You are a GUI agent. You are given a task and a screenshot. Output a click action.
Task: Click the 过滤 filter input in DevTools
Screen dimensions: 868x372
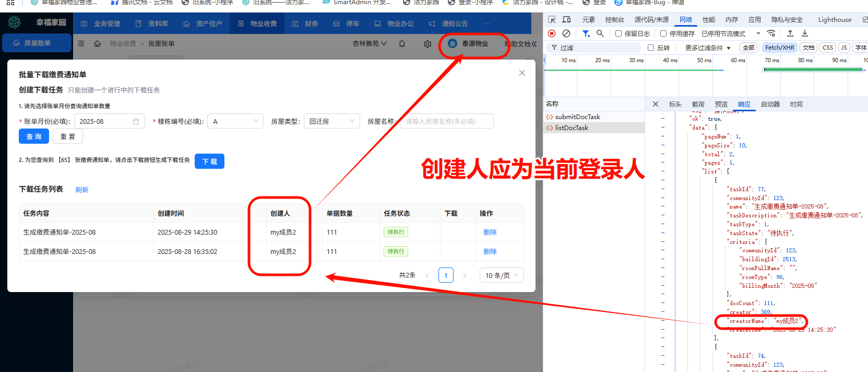click(595, 48)
